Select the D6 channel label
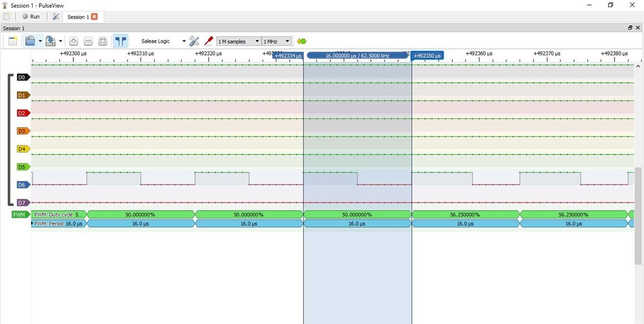644x324 pixels. 23,185
